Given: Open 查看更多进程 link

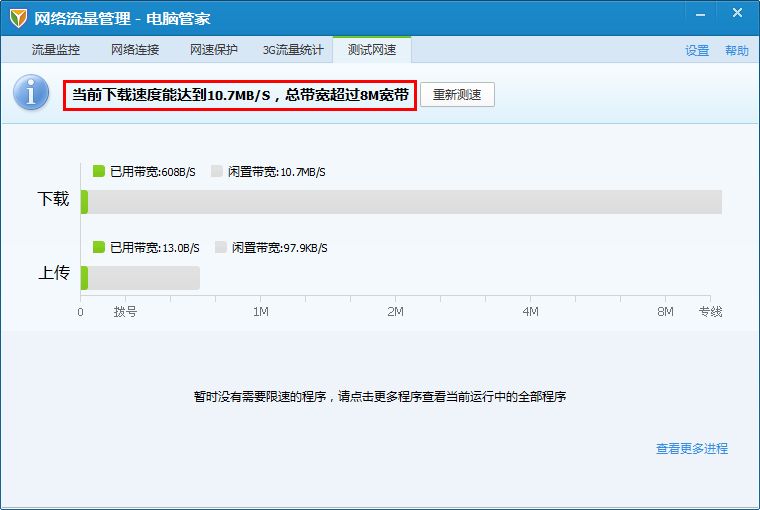Looking at the screenshot, I should click(x=692, y=448).
